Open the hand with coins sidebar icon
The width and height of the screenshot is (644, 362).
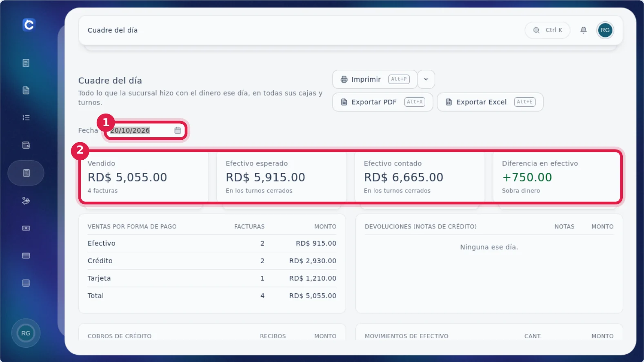(x=26, y=201)
